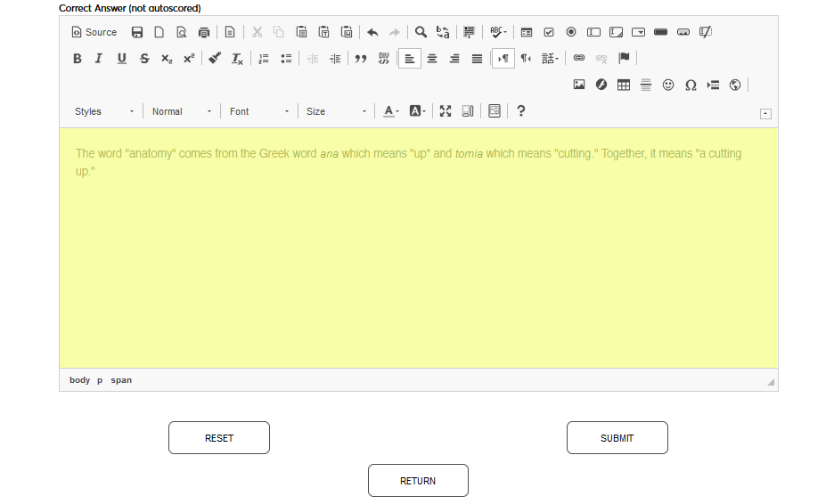The width and height of the screenshot is (834, 504).
Task: Insert an Image Button
Action: 683,32
